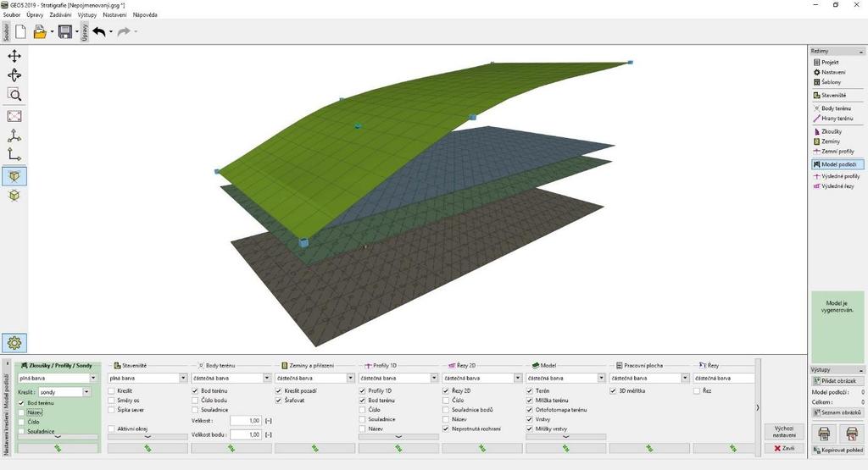This screenshot has height=470, width=868.
Task: Click the Staveniště apply icon at bottom
Action: click(147, 449)
